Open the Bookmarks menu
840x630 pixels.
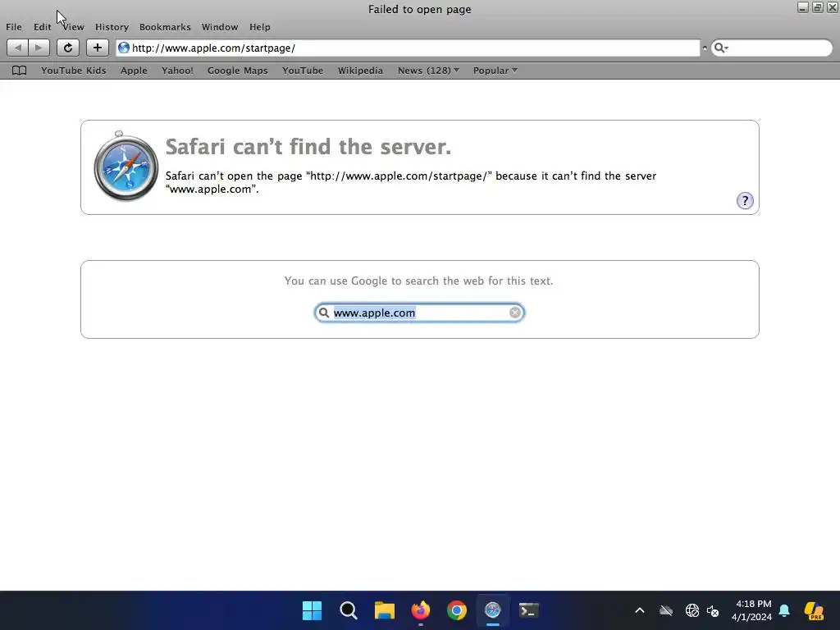pyautogui.click(x=165, y=27)
